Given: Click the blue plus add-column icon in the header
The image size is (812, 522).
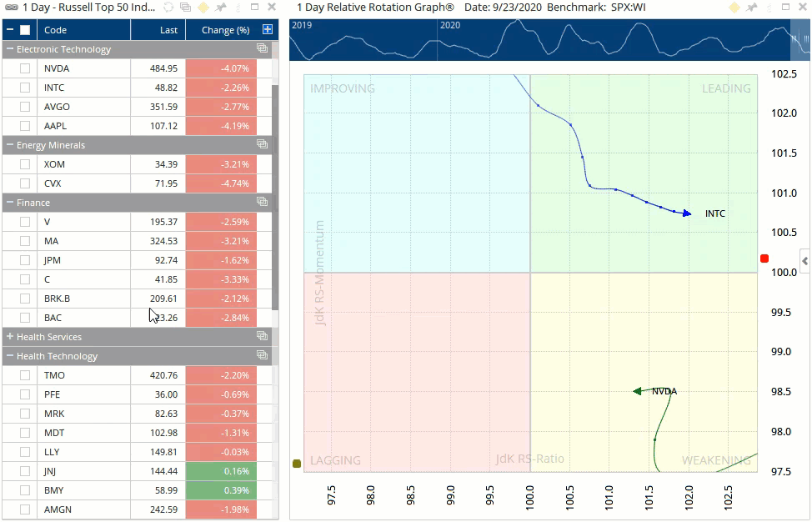Looking at the screenshot, I should tap(268, 29).
